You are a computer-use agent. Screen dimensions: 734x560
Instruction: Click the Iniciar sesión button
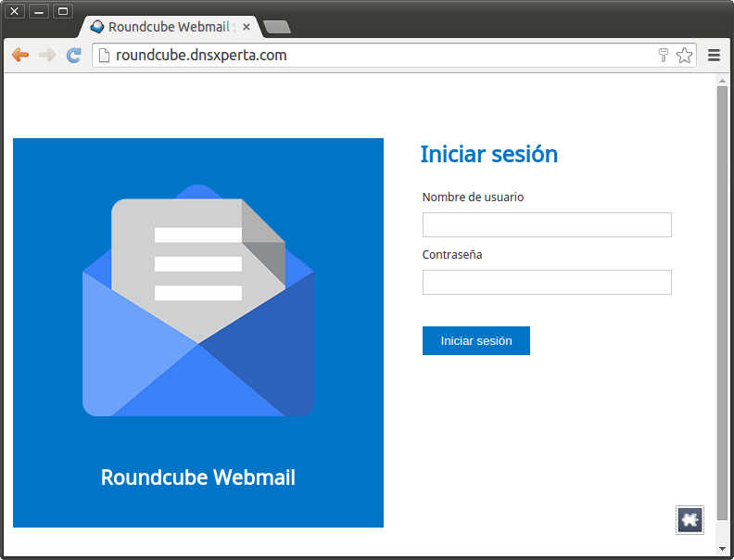pyautogui.click(x=476, y=340)
